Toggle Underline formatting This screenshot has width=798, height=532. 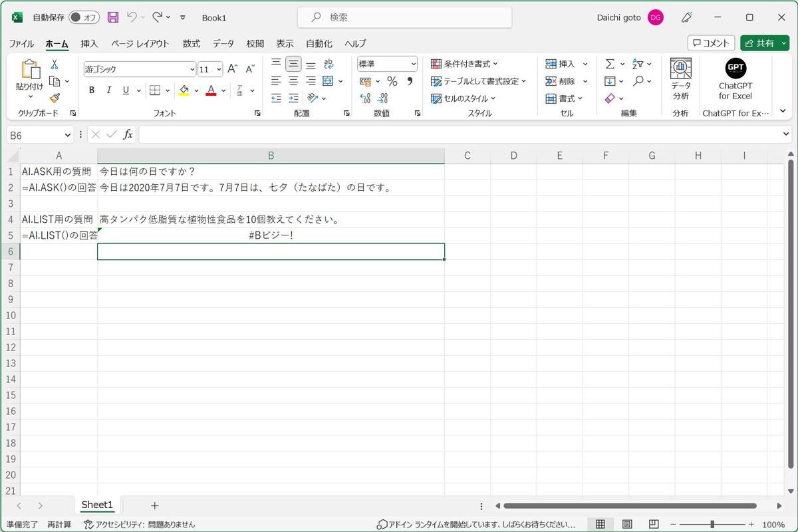126,90
